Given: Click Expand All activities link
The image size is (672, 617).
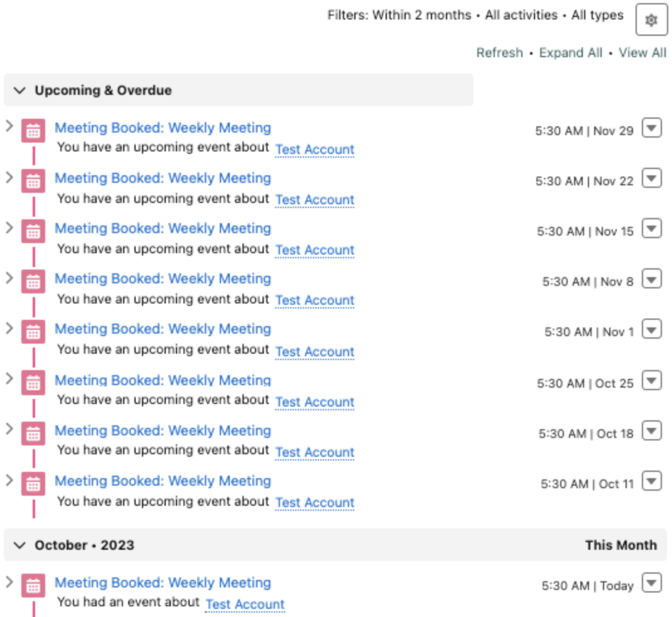Looking at the screenshot, I should tap(570, 53).
